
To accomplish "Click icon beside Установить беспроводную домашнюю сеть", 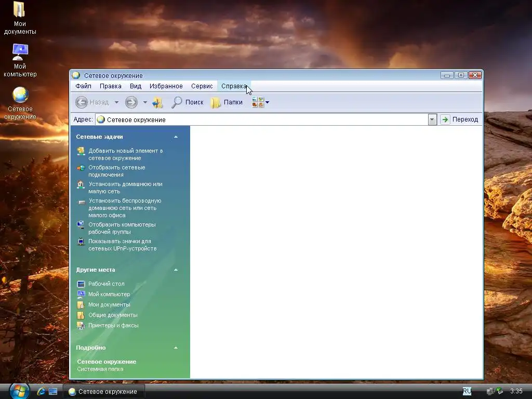I will coord(81,202).
